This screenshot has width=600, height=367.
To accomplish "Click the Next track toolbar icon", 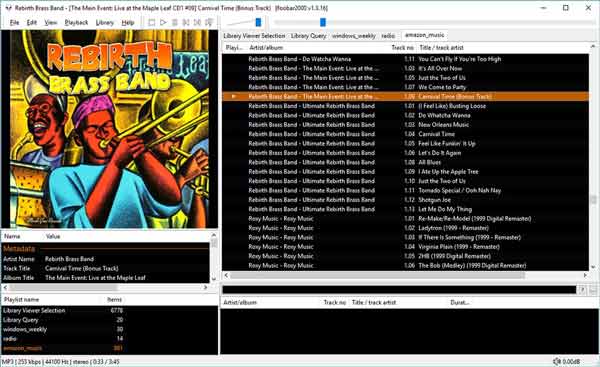I will [x=197, y=23].
